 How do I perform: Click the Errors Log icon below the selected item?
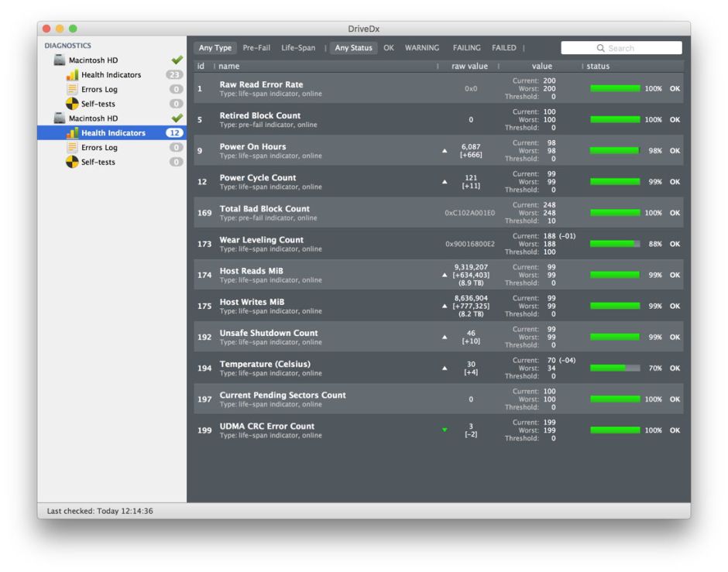[x=72, y=147]
